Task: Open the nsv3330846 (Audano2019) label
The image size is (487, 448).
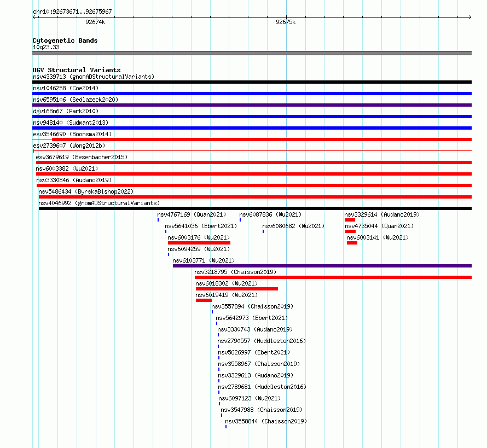Action: (x=74, y=180)
